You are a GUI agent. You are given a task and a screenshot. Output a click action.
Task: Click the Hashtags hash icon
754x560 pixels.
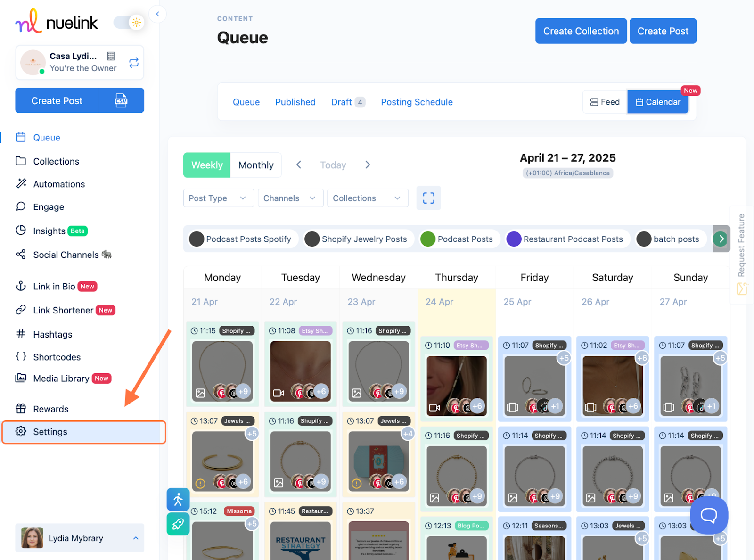coord(21,334)
